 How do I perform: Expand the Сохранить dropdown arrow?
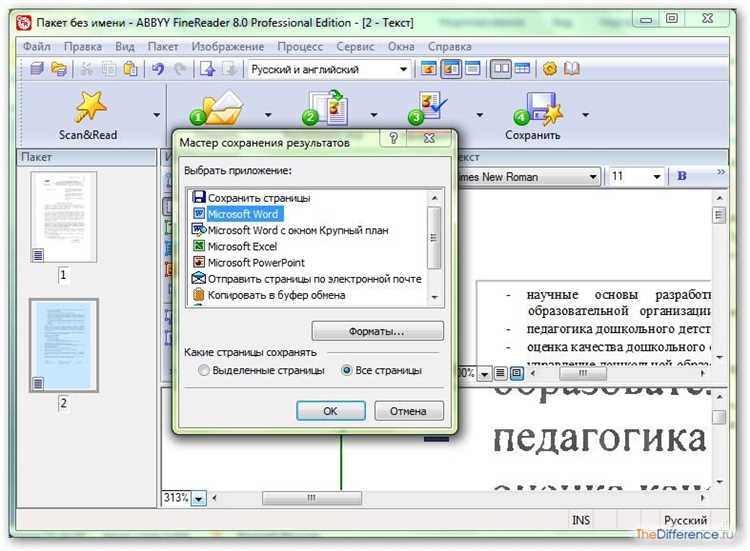(585, 115)
